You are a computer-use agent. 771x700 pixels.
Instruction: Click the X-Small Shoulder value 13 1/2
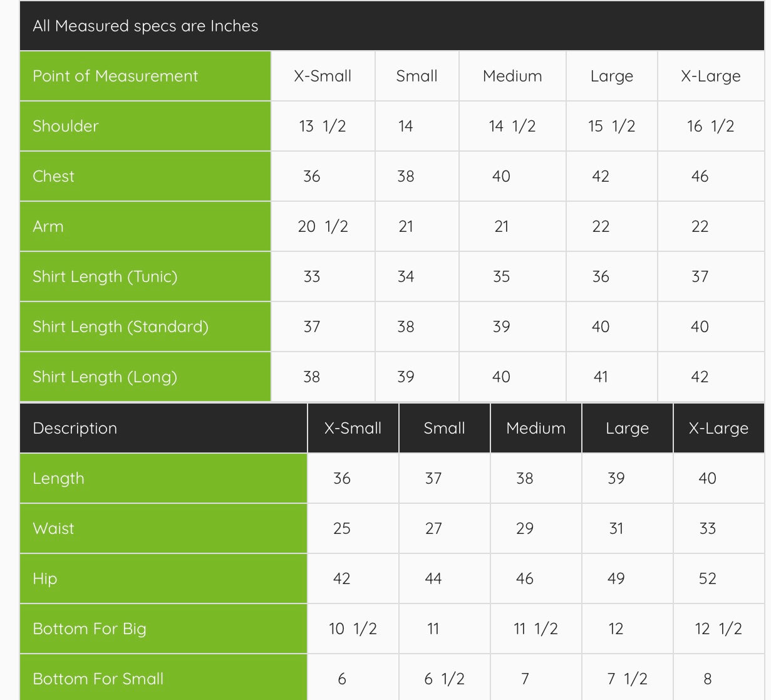323,126
